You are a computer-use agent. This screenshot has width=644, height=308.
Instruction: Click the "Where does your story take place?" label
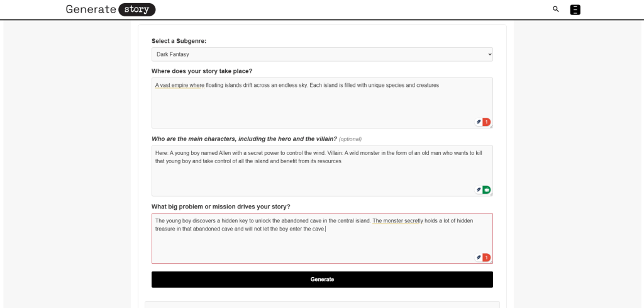(x=202, y=71)
